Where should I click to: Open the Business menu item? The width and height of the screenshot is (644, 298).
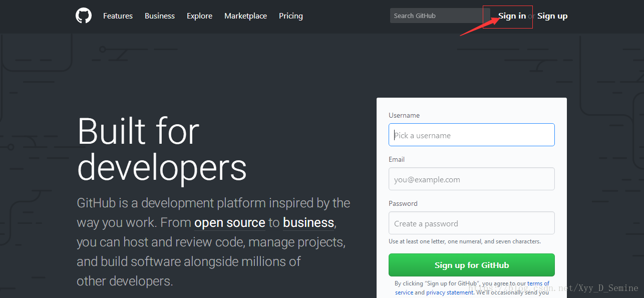coord(160,16)
